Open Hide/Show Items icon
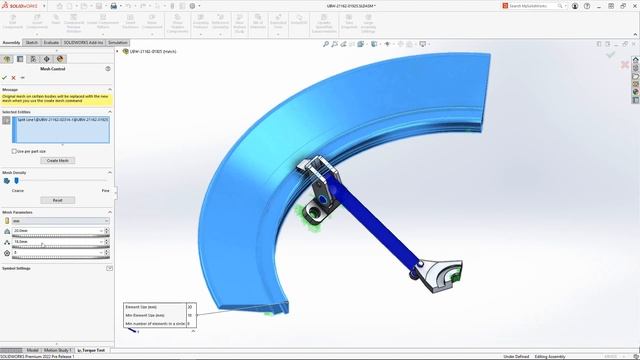Screen dimensions: 640x360 pos(387,44)
